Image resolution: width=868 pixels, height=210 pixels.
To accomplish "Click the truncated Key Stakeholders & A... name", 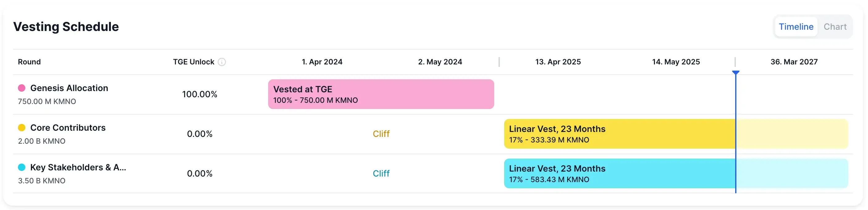I will pyautogui.click(x=78, y=167).
